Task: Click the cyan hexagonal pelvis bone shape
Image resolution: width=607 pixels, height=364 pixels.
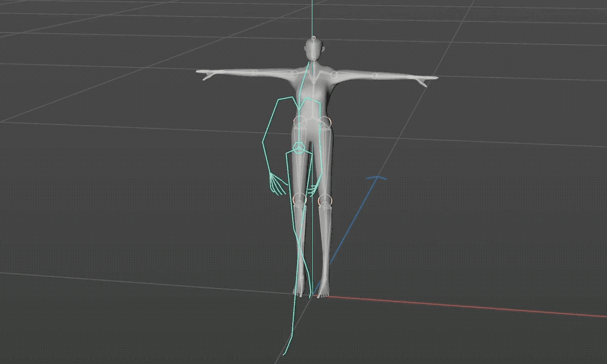Action: (299, 147)
